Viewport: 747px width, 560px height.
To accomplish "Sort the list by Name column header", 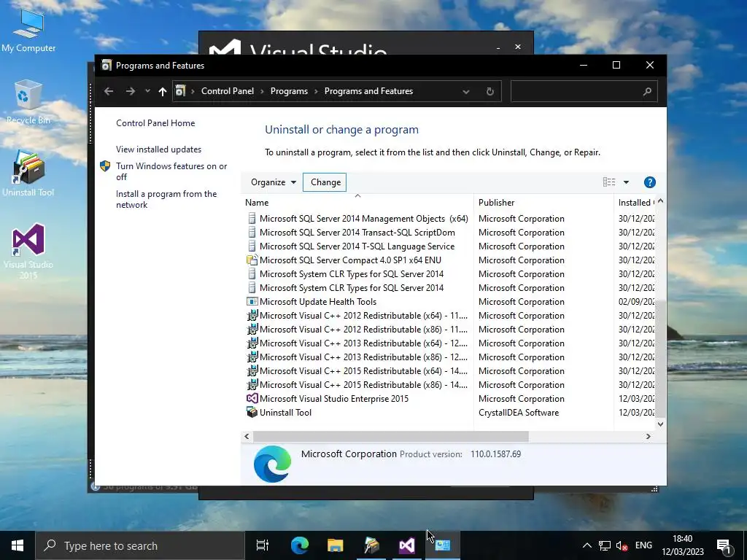I will pos(357,203).
